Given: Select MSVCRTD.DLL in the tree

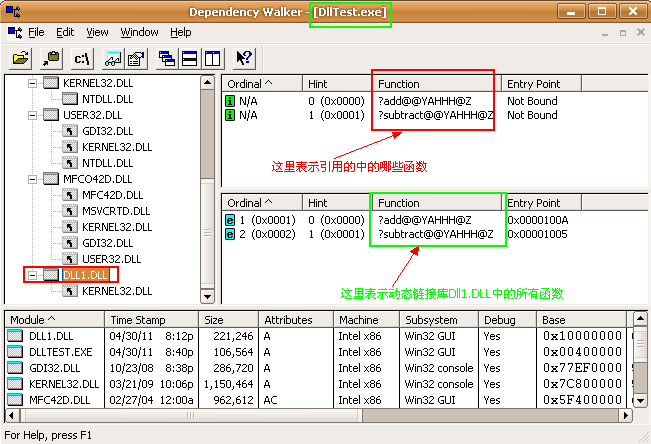Looking at the screenshot, I should (x=116, y=211).
